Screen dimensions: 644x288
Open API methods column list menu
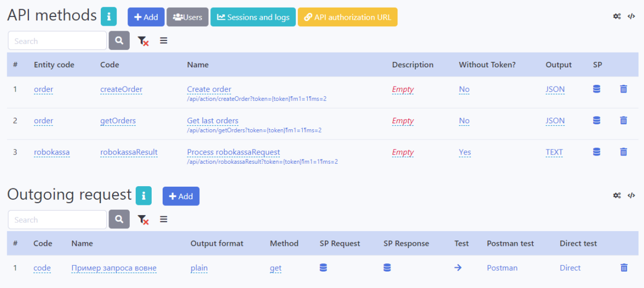click(163, 41)
